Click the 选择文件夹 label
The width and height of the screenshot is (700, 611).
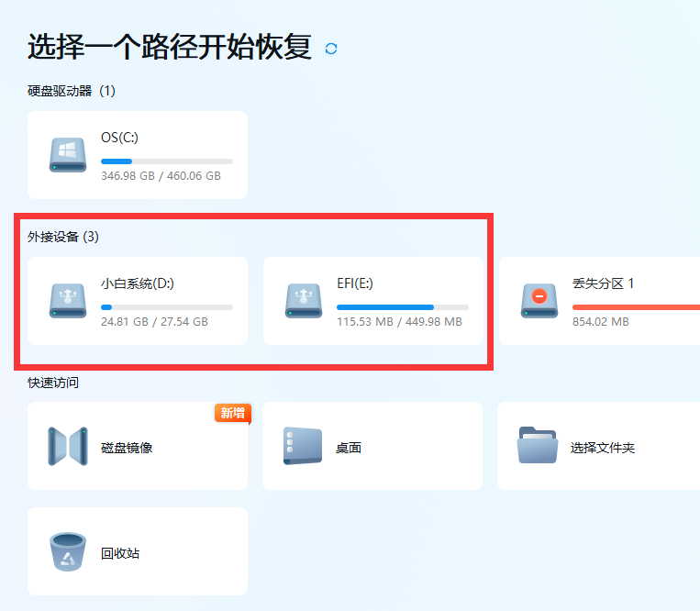pos(603,448)
